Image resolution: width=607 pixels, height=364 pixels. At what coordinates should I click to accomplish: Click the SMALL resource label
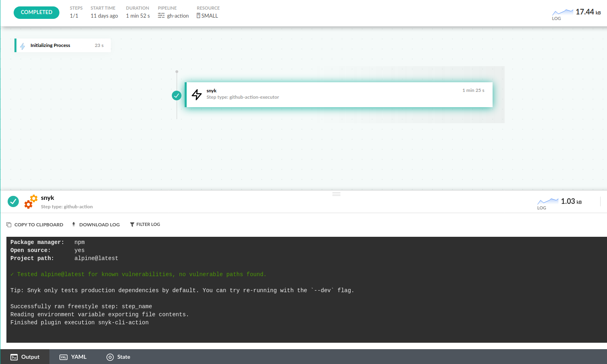(x=209, y=16)
